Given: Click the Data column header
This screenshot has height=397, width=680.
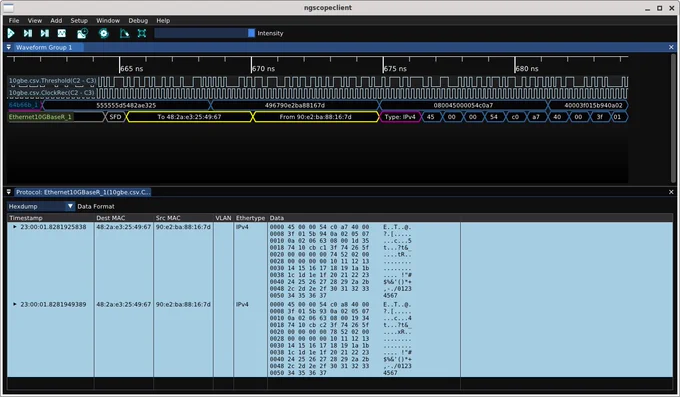Looking at the screenshot, I should coord(363,218).
